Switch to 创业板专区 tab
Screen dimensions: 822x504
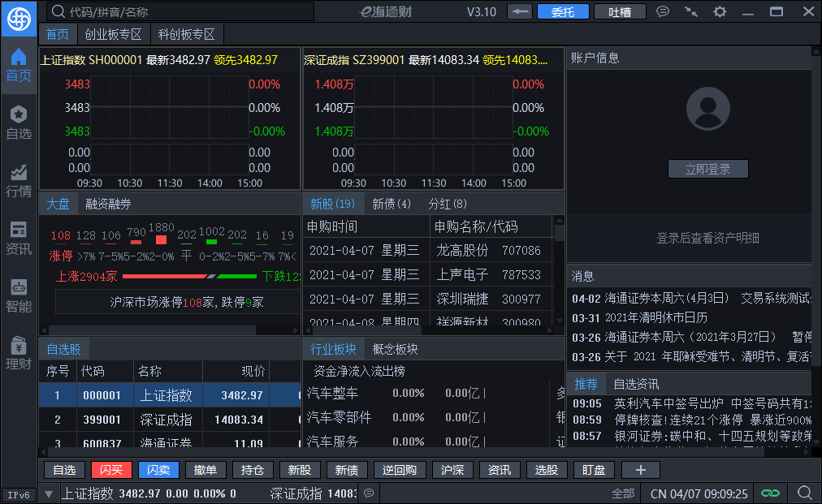(x=113, y=35)
